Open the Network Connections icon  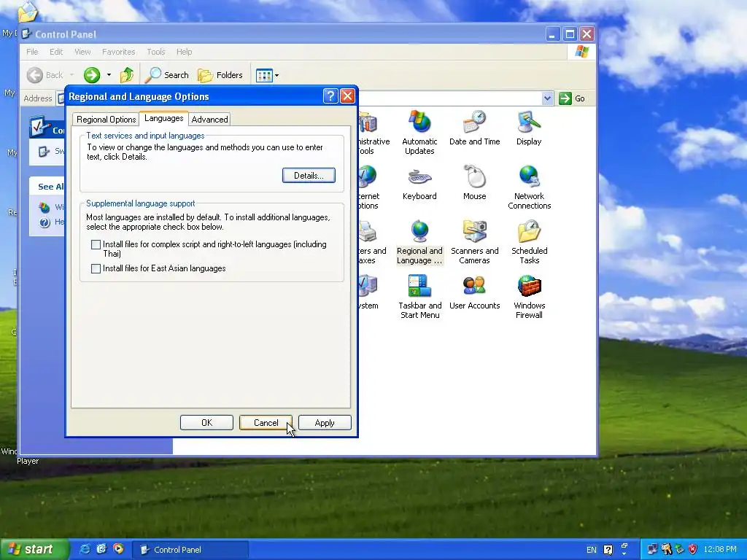tap(529, 187)
